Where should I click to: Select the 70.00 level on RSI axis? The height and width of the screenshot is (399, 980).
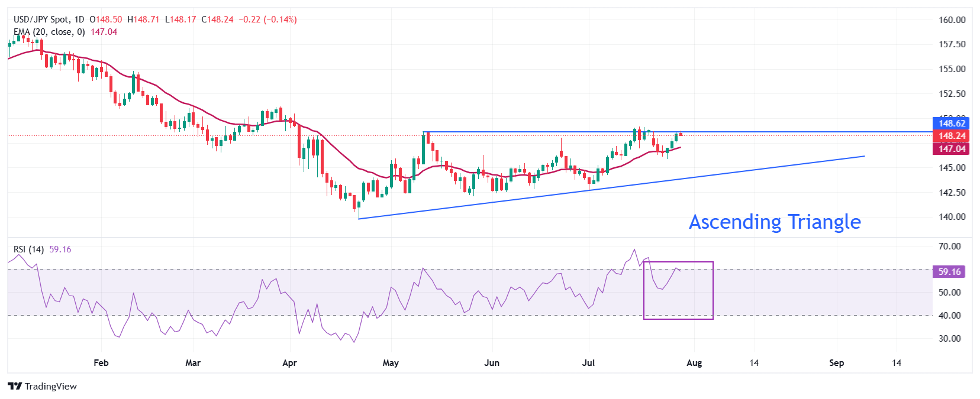pos(949,246)
